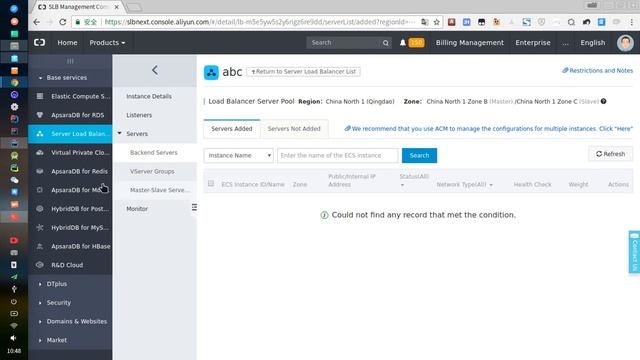The width and height of the screenshot is (640, 360).
Task: Open the Status(All) column filter
Action: [414, 180]
